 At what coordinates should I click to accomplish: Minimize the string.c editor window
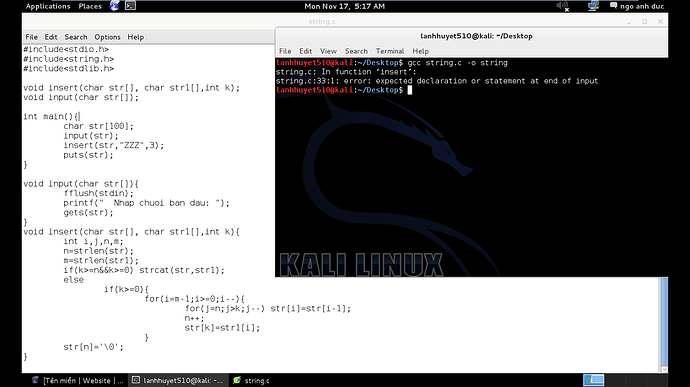629,22
